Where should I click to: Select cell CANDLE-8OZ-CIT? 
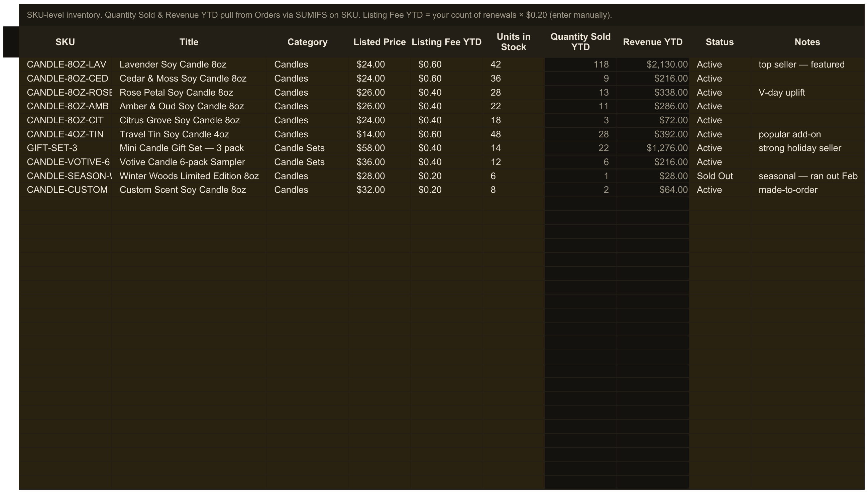pos(65,120)
